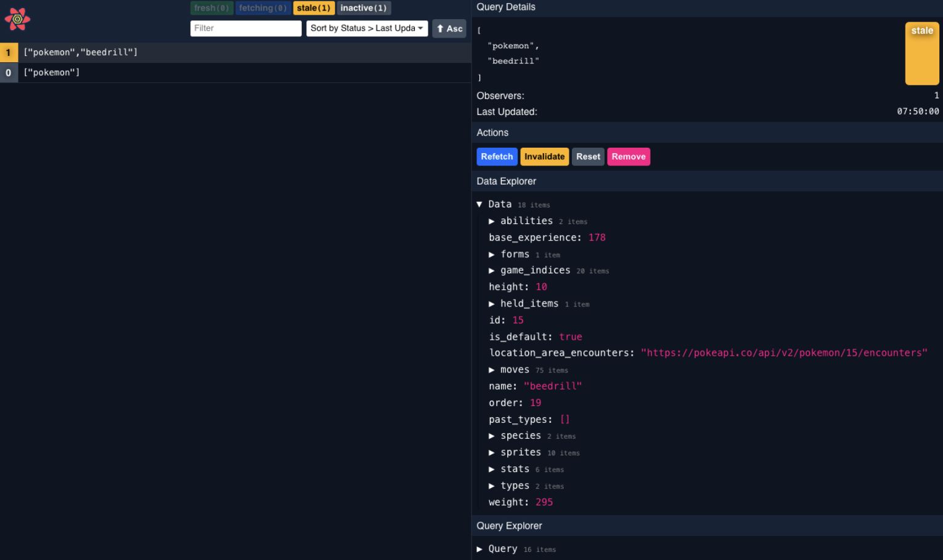Enable the fetching(0) status filter
Image resolution: width=943 pixels, height=560 pixels.
pos(263,7)
